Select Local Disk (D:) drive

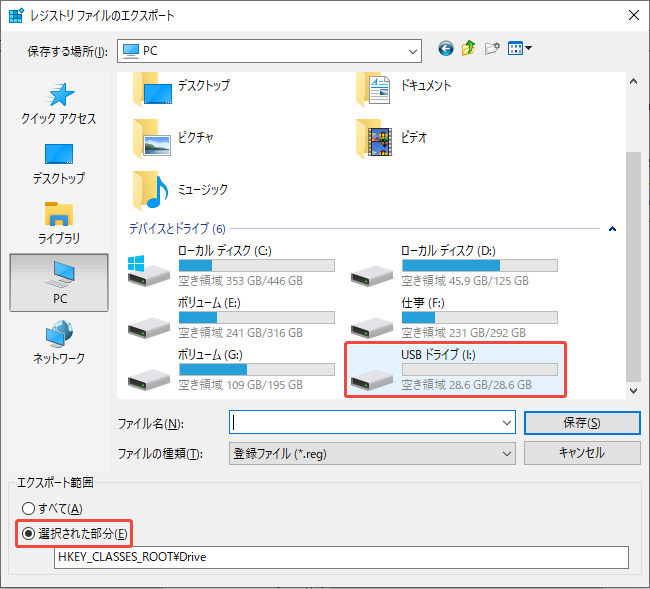click(x=454, y=265)
